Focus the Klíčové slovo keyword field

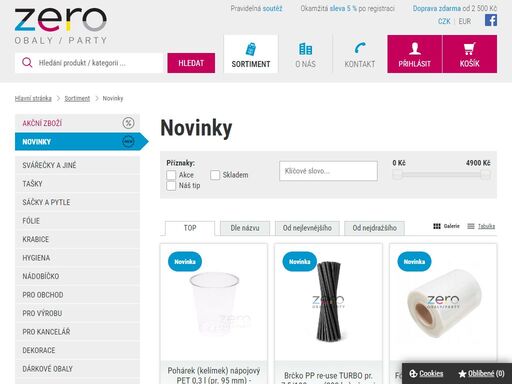click(x=328, y=171)
